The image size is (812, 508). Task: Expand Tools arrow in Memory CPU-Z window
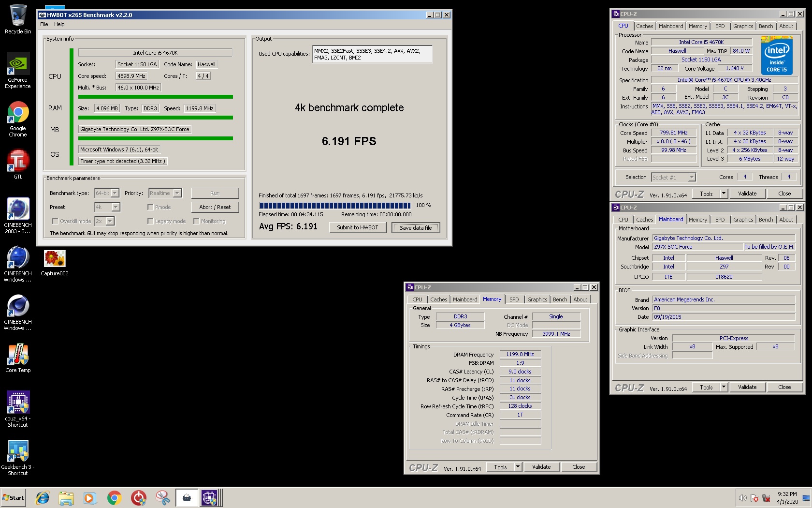tap(518, 467)
